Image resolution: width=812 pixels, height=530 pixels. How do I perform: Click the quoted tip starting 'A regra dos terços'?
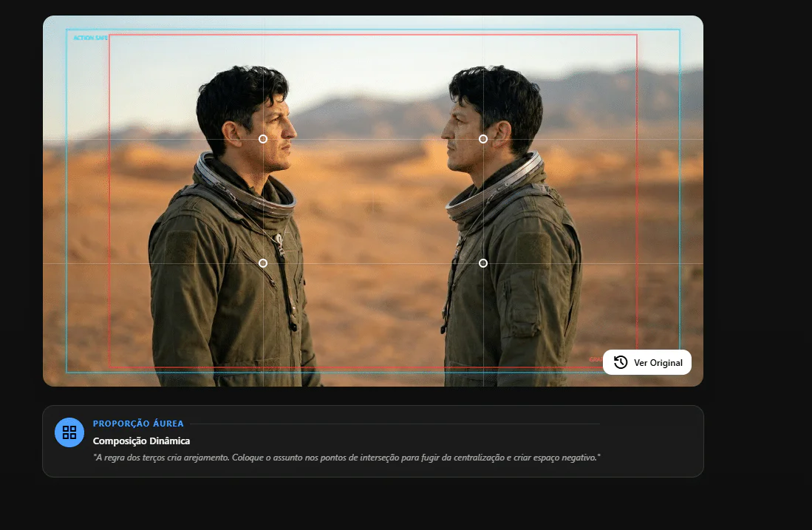(347, 458)
